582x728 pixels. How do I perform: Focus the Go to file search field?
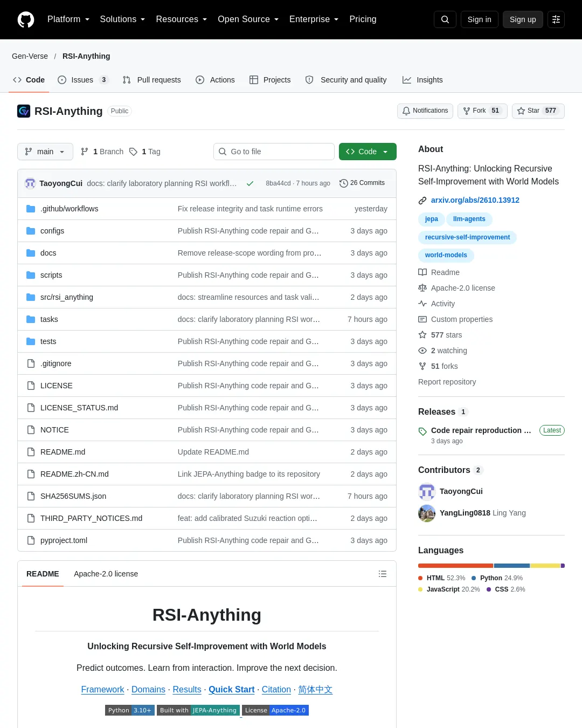274,152
